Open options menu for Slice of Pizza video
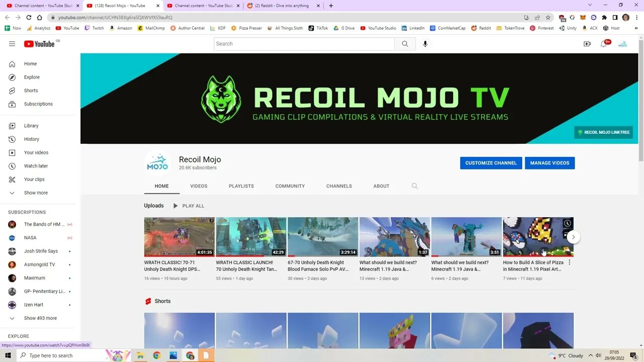644x362 pixels. click(570, 262)
